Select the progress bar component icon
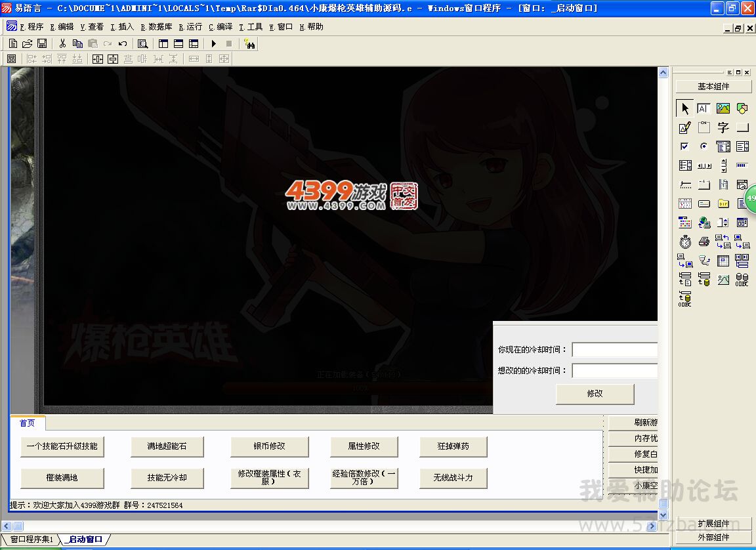 pyautogui.click(x=742, y=166)
